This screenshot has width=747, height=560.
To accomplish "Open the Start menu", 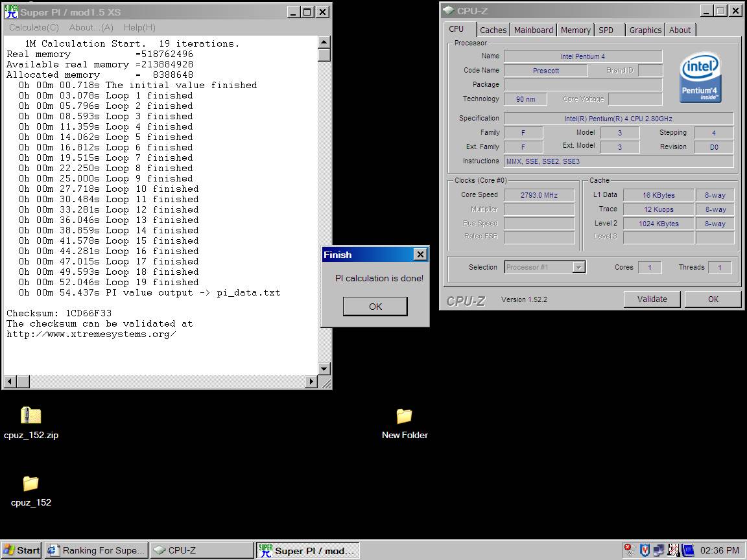I will click(21, 550).
